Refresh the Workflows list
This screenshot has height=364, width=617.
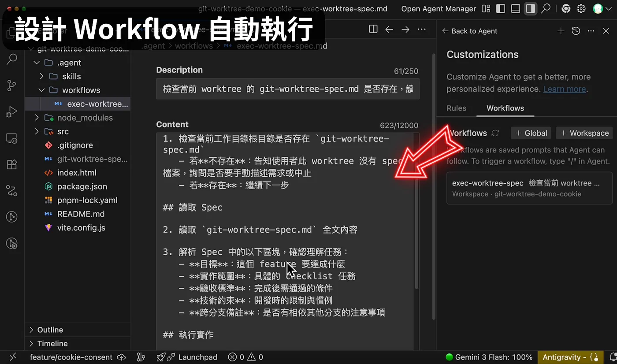coord(495,133)
